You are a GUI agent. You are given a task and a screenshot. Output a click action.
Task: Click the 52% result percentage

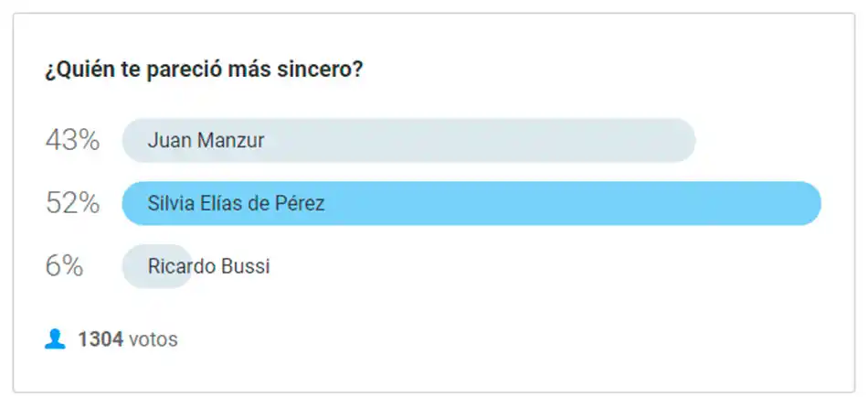[72, 204]
